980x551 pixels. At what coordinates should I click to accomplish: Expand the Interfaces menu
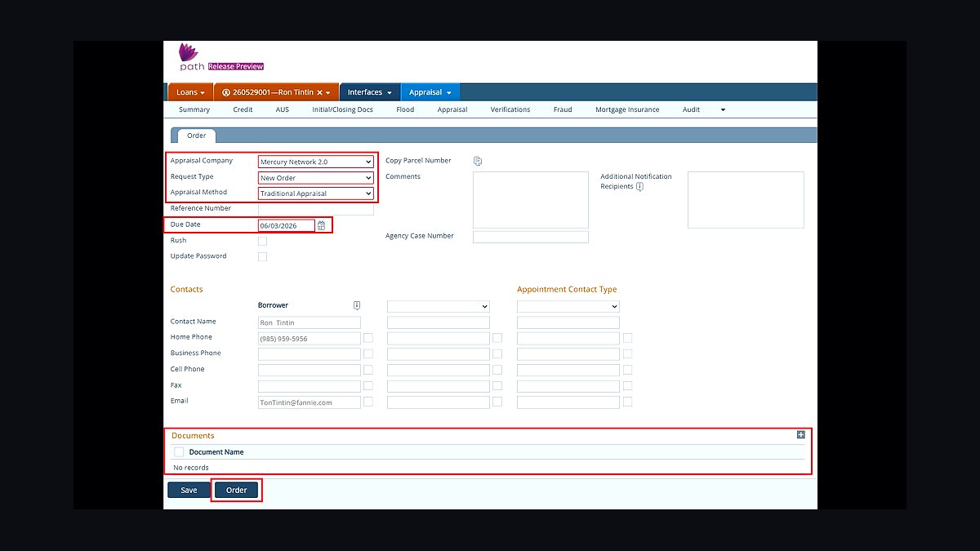[x=369, y=92]
